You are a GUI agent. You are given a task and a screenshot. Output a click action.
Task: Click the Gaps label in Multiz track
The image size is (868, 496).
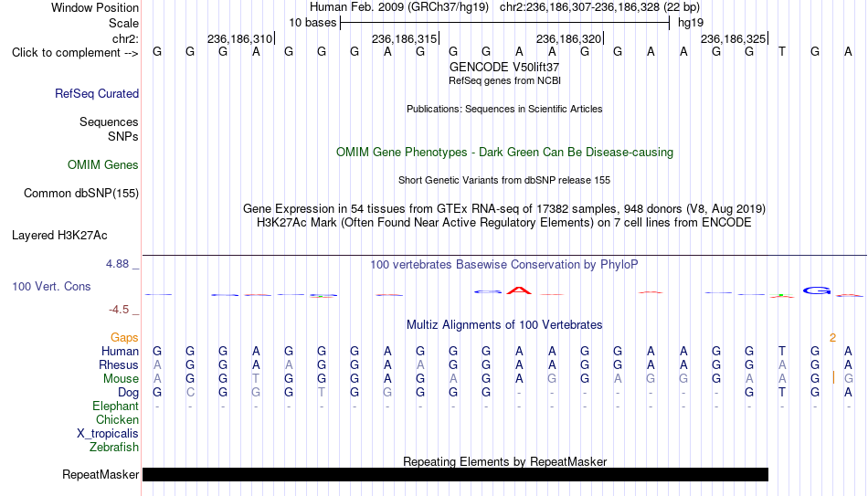124,338
